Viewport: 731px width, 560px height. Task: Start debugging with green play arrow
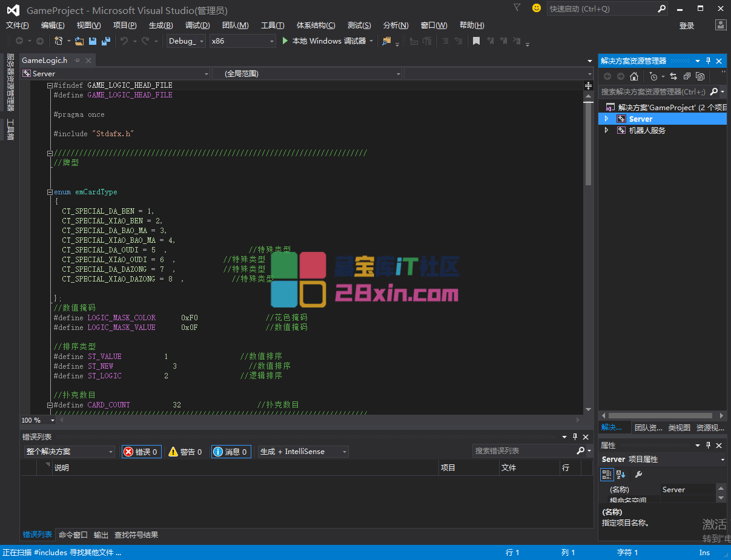coord(286,41)
